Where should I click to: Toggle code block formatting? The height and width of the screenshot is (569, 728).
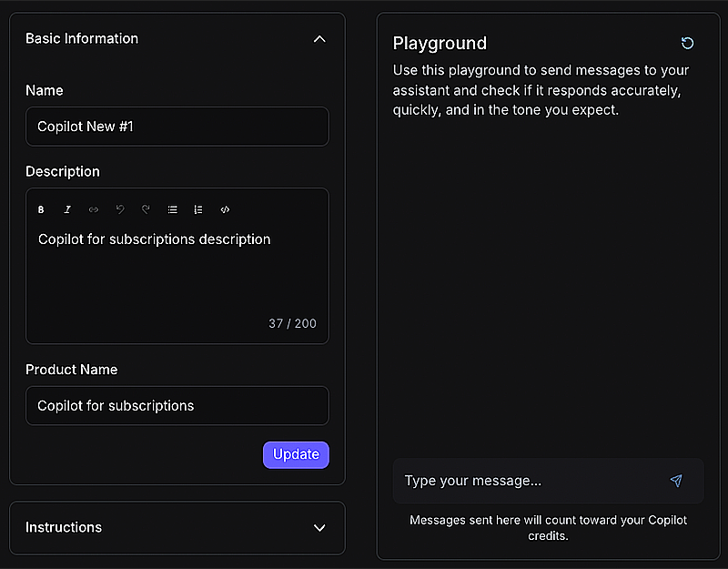click(x=225, y=209)
